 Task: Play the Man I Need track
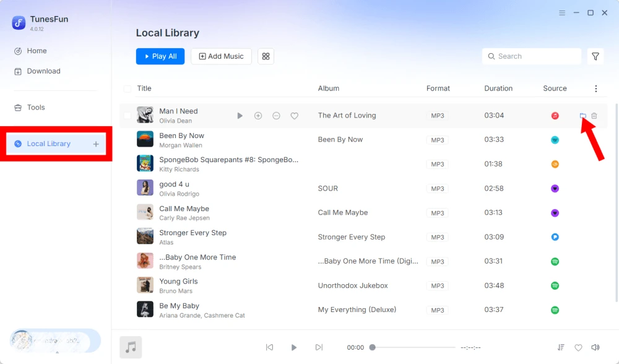(240, 116)
